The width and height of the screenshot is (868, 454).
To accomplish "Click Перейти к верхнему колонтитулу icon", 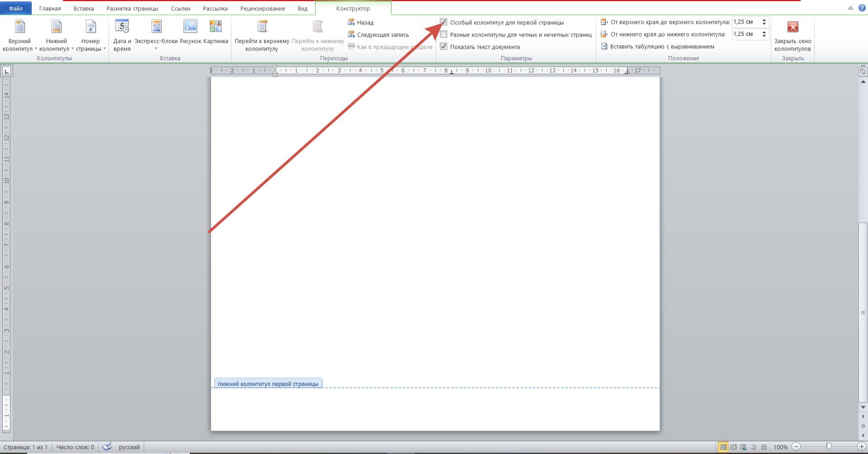I will point(262,27).
